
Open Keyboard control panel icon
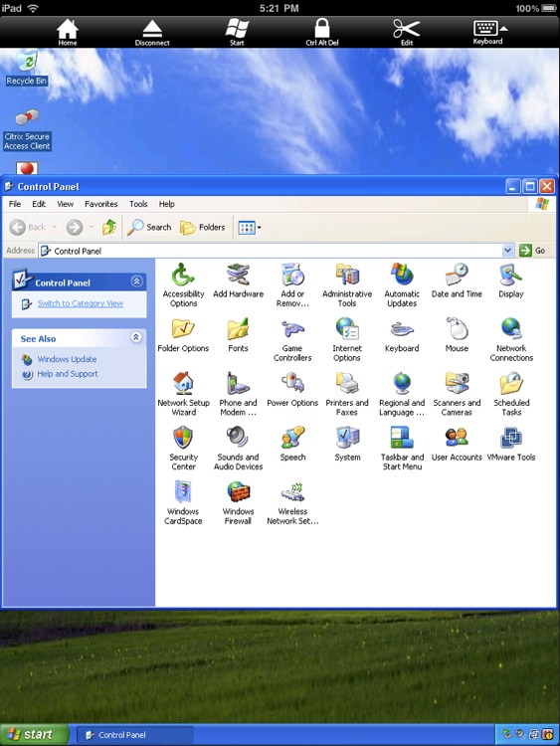point(402,335)
